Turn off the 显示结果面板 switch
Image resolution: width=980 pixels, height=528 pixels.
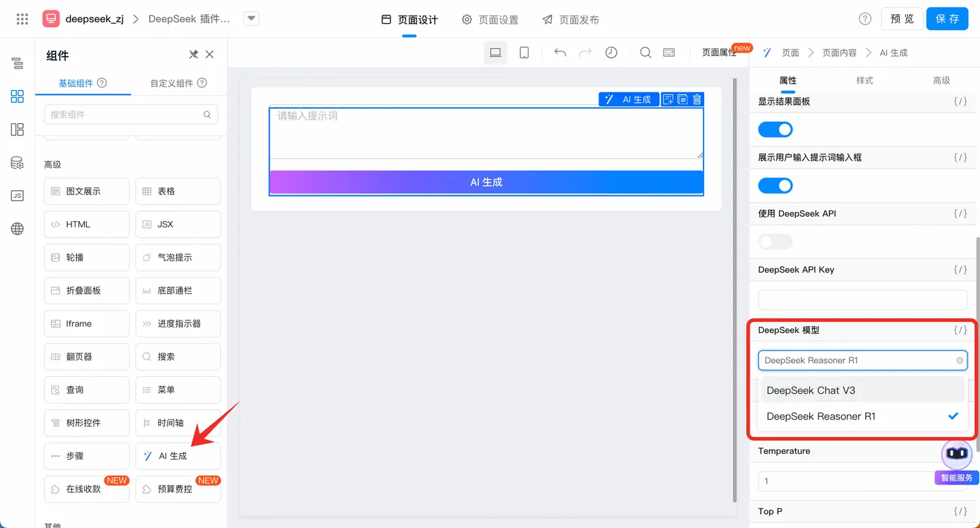776,129
